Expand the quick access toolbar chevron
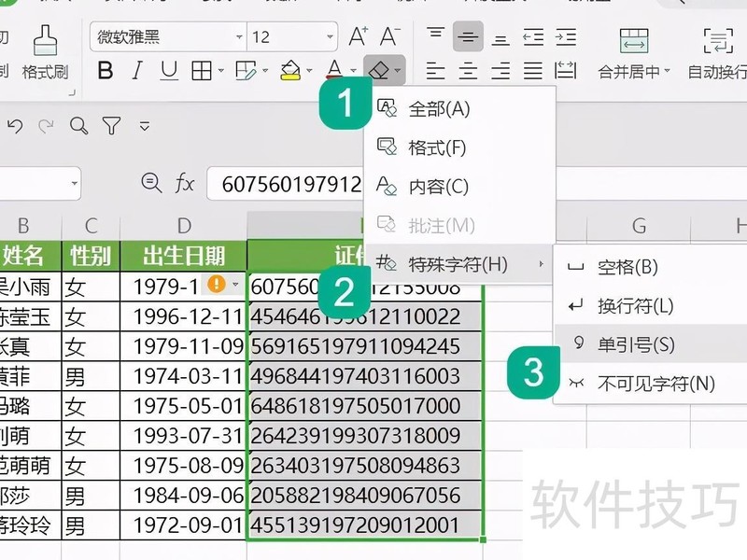This screenshot has width=747, height=560. coord(145,126)
